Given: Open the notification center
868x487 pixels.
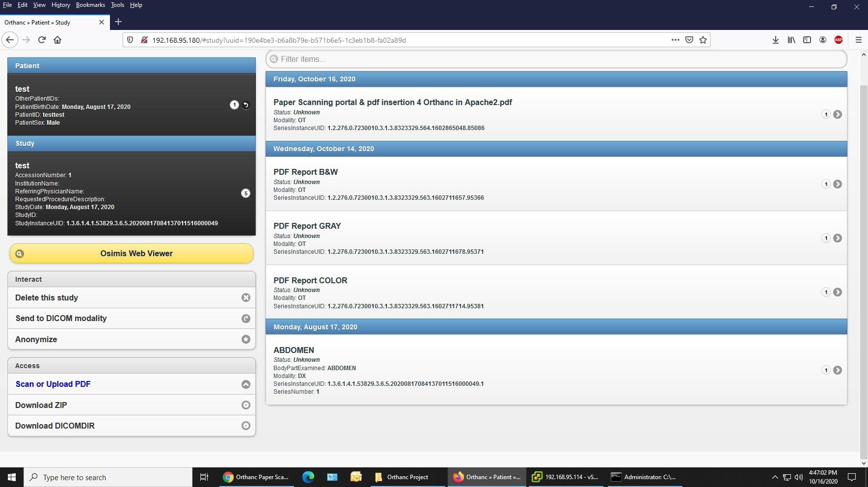Looking at the screenshot, I should [x=852, y=477].
